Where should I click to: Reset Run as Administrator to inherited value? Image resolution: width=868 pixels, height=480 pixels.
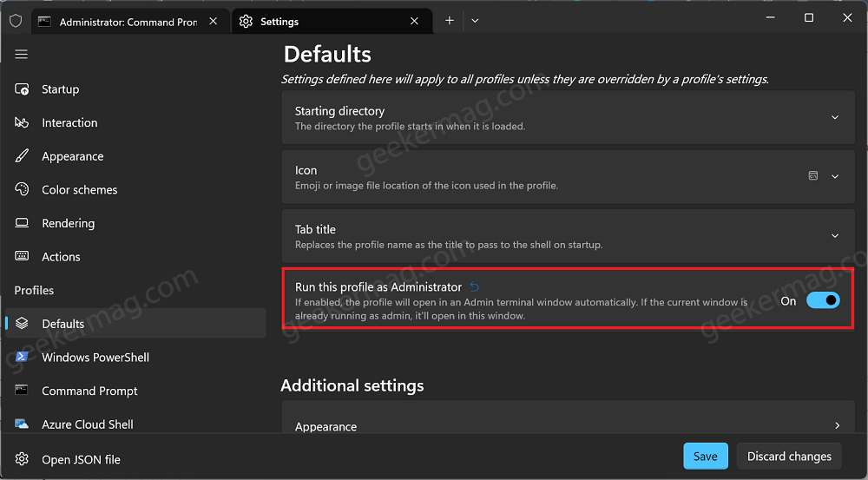coord(475,286)
